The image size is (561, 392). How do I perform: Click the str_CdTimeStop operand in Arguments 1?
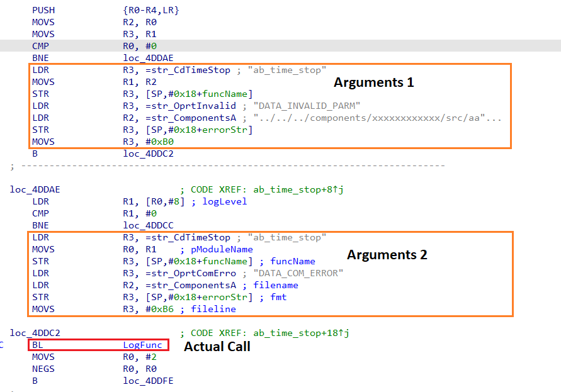[188, 70]
